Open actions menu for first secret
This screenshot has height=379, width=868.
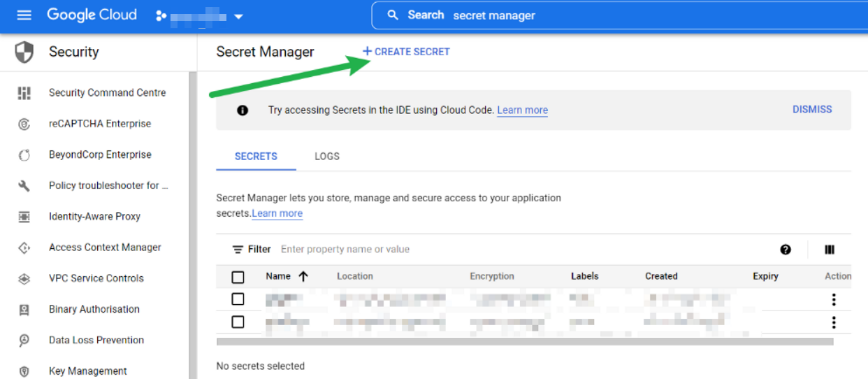pyautogui.click(x=833, y=299)
